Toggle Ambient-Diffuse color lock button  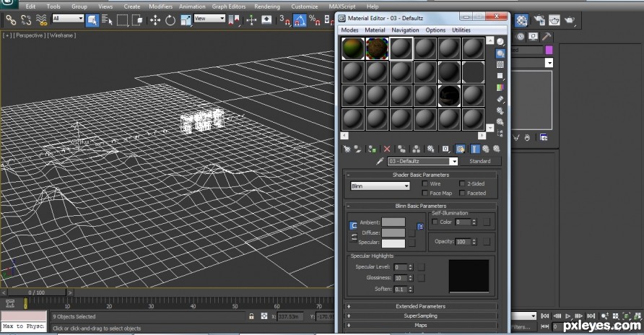[x=354, y=226]
